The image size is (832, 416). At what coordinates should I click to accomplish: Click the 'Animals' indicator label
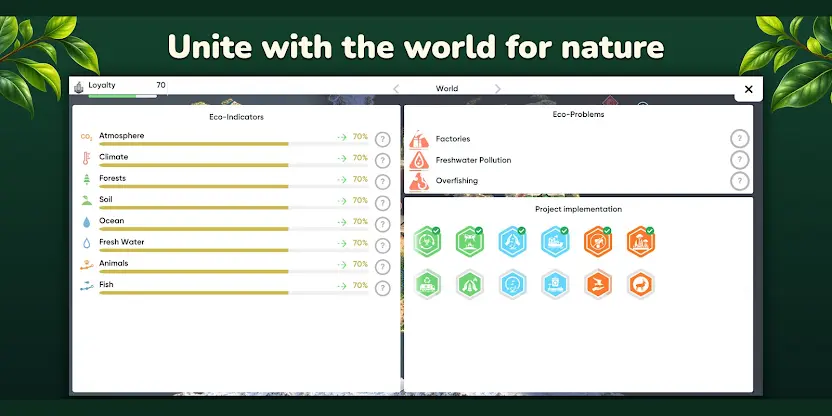tap(114, 263)
